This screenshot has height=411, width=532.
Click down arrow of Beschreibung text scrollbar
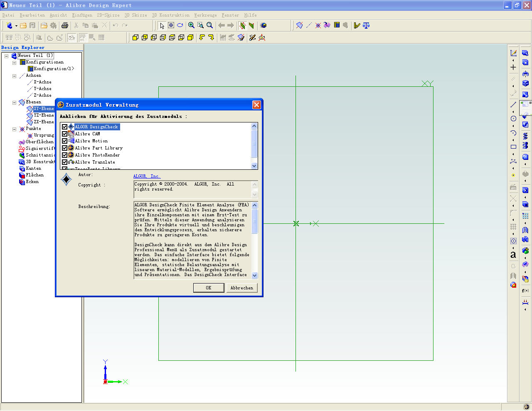click(x=255, y=275)
